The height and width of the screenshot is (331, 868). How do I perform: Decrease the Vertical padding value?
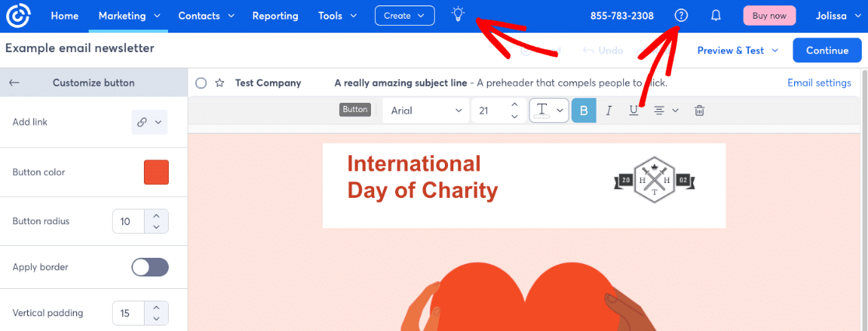pyautogui.click(x=156, y=319)
